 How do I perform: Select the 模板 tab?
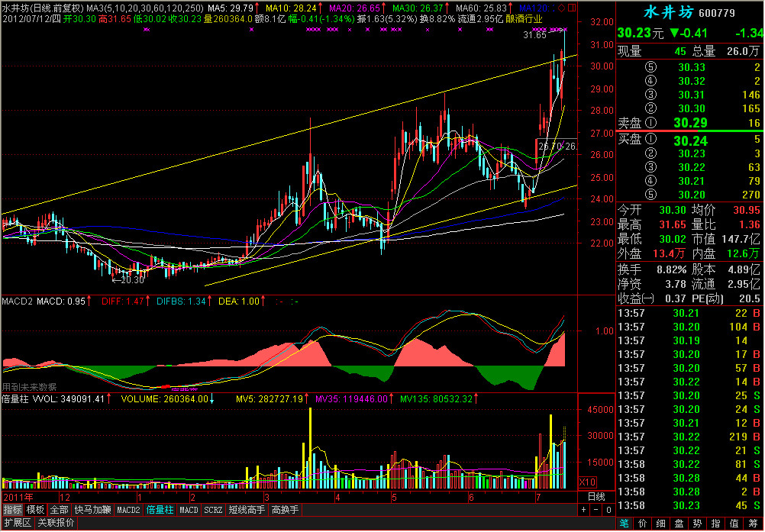[35, 510]
